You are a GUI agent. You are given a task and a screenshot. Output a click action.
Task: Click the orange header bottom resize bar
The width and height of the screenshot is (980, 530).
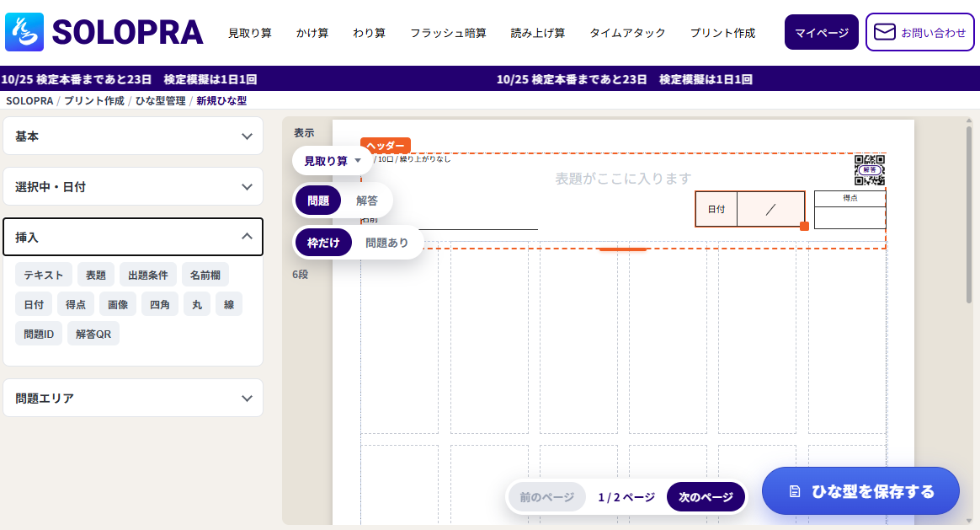click(x=622, y=249)
